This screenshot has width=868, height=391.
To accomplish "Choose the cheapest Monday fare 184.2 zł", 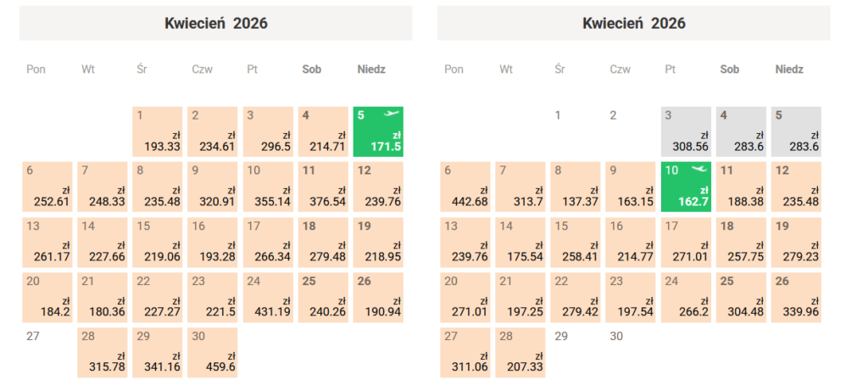I will pyautogui.click(x=47, y=297).
